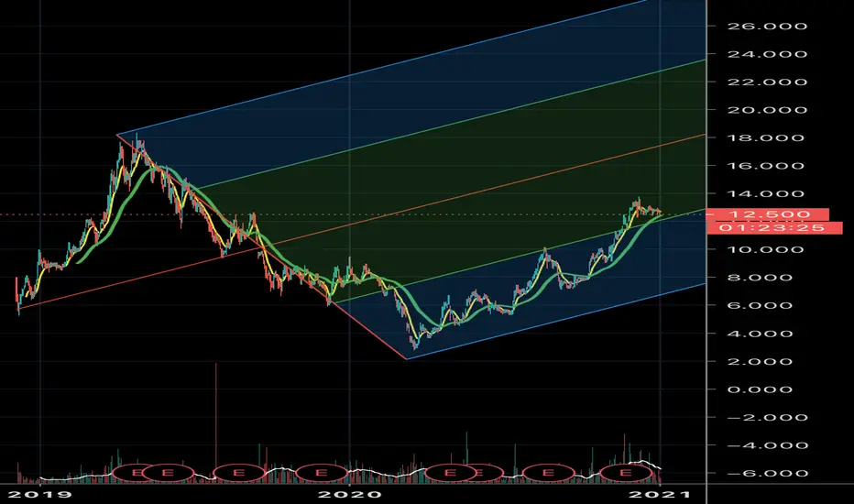Screen dimensions: 854x504
Task: Click the 2.000 price axis label
Action: point(760,361)
